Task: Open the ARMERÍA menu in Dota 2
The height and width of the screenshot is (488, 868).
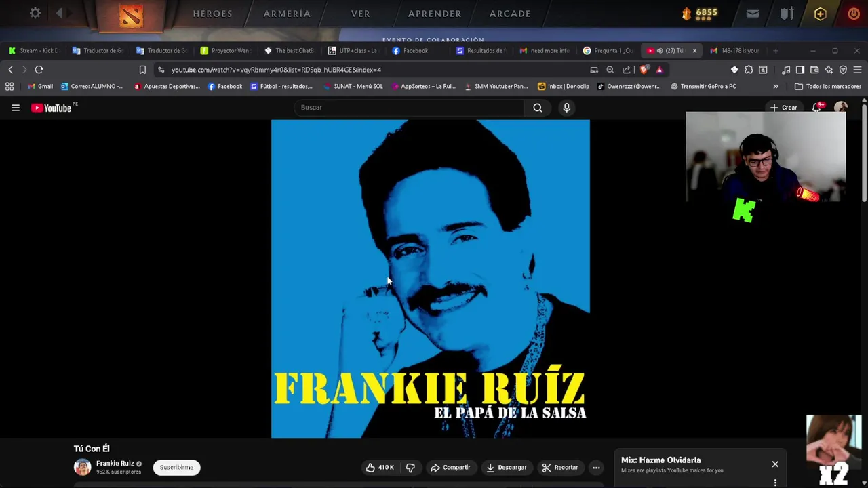Action: pyautogui.click(x=287, y=14)
